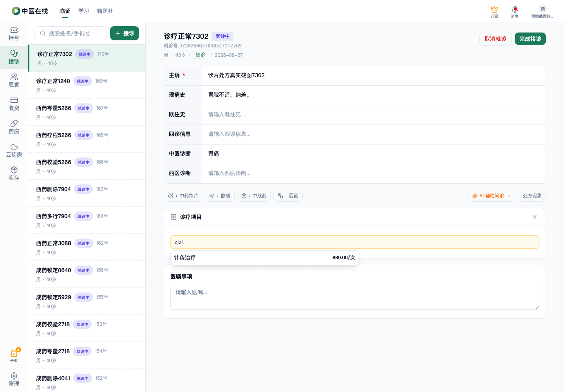The image size is (564, 392).
Task: Click the 初诊 visit type tag
Action: click(x=200, y=55)
